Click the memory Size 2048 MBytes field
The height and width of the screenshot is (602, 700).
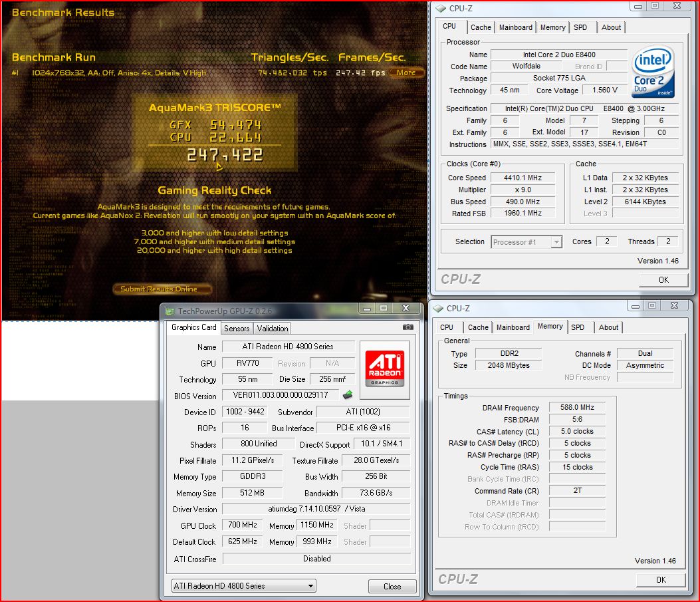coord(509,365)
